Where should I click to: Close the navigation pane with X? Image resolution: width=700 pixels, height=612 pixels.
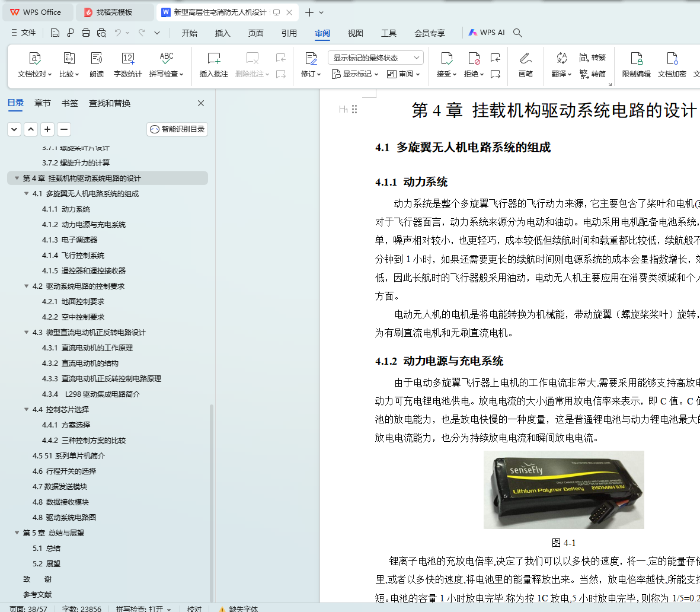(201, 103)
